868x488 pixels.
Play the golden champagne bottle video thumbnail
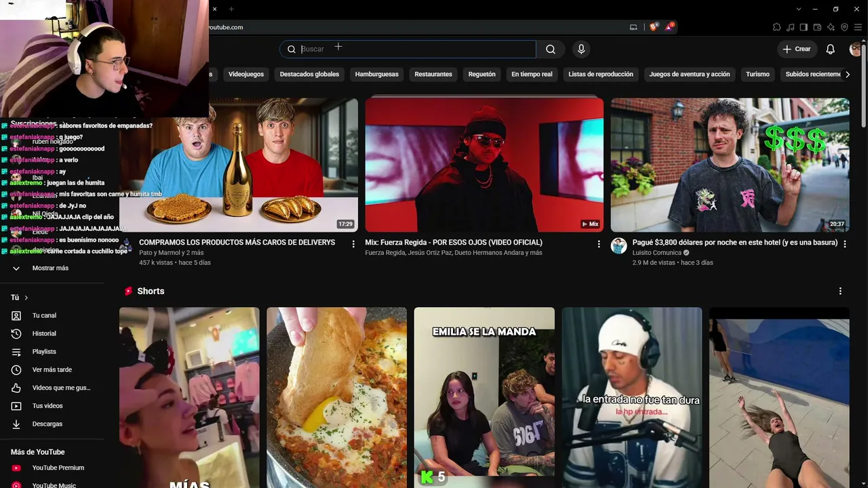(x=239, y=165)
